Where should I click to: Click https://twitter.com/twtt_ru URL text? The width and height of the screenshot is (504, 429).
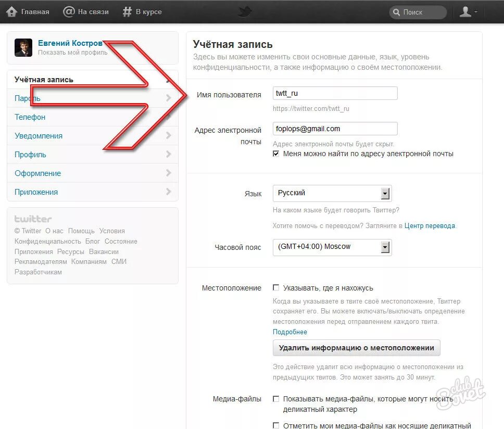(311, 109)
